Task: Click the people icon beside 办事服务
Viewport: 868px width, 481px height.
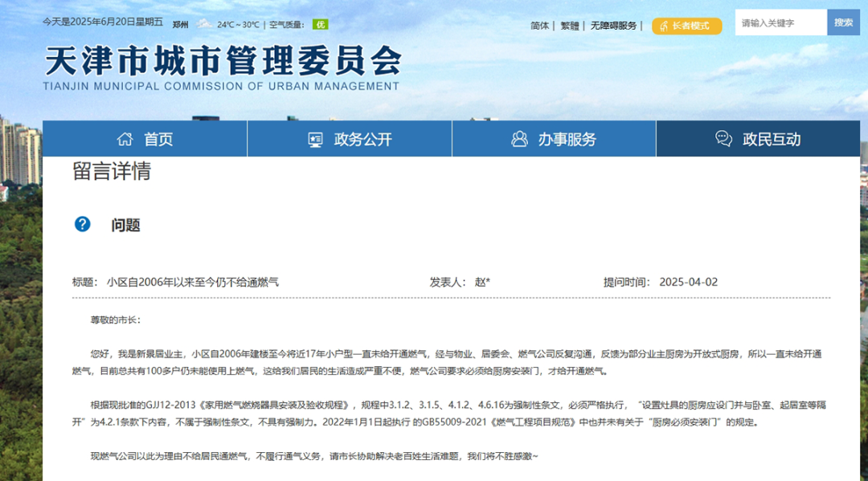Action: pos(519,139)
